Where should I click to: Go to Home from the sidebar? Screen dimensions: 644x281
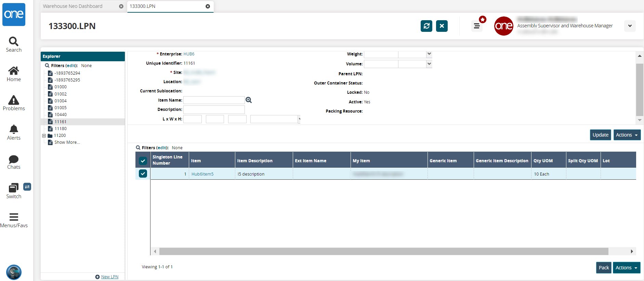(x=14, y=74)
